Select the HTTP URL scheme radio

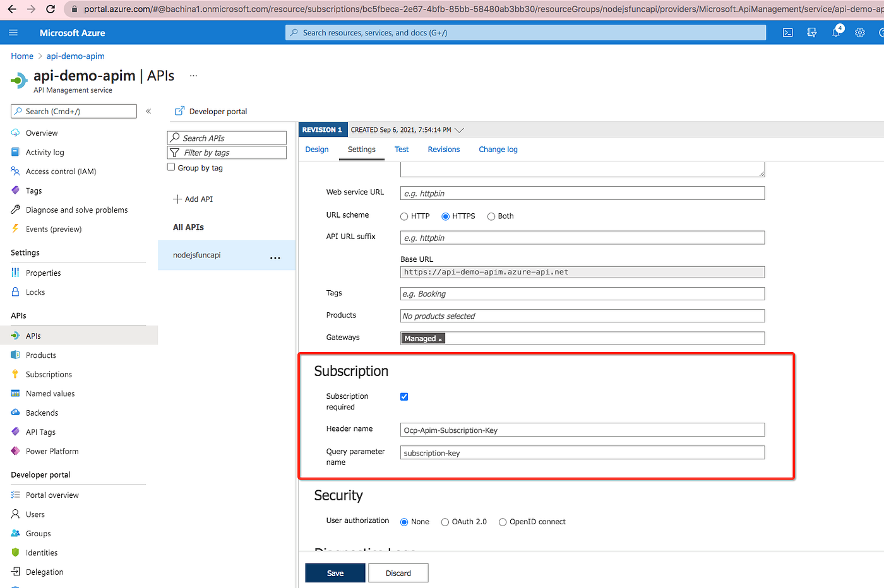click(x=404, y=216)
